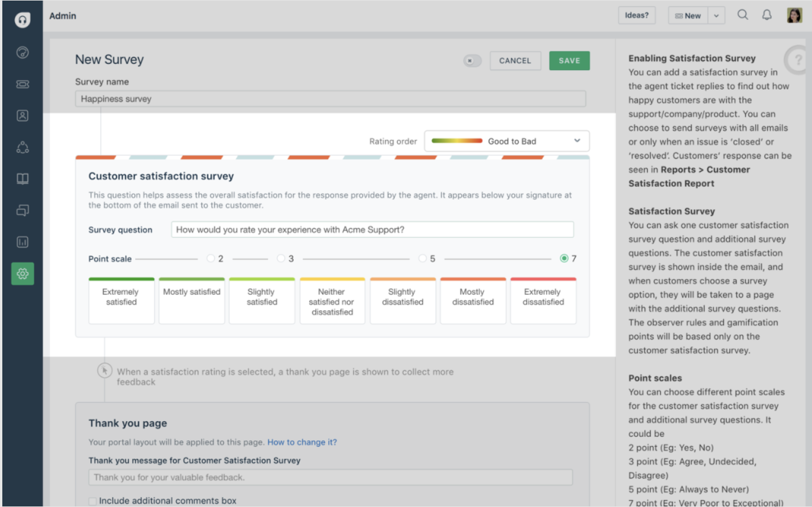Select the 3 point scale radio
Viewport: 812px width, 507px height.
pyautogui.click(x=281, y=259)
